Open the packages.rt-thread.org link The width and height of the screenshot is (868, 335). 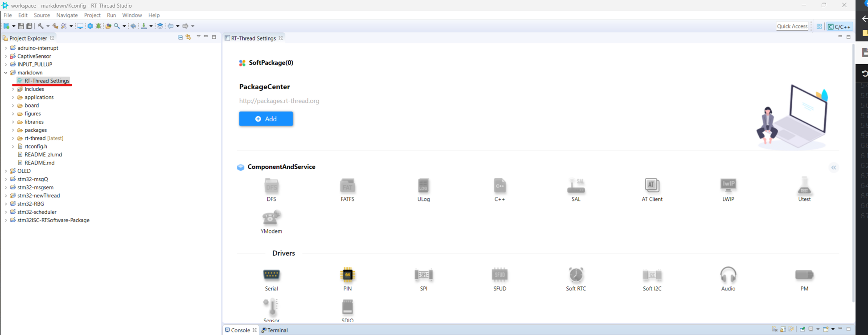pos(279,101)
